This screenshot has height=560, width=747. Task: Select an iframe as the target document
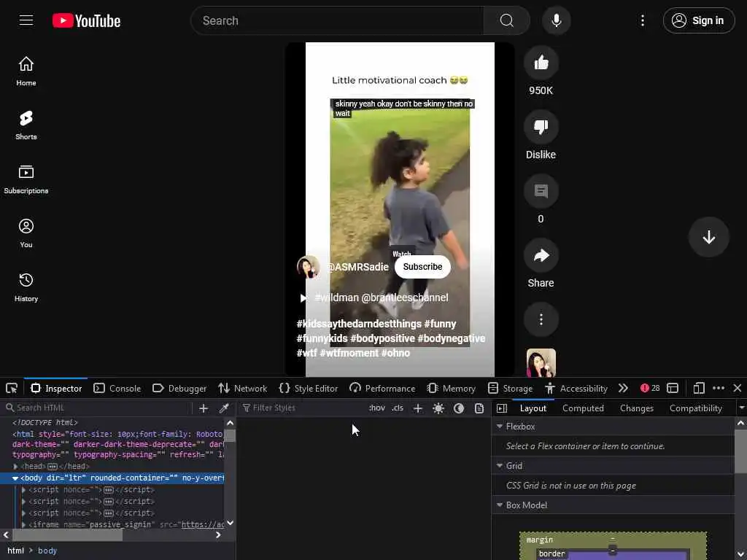pyautogui.click(x=672, y=388)
